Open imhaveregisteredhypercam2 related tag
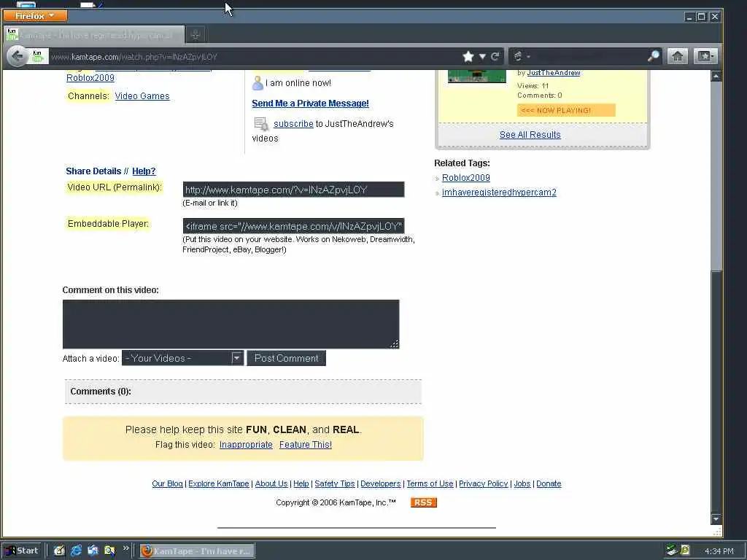The width and height of the screenshot is (747, 560). (x=499, y=192)
